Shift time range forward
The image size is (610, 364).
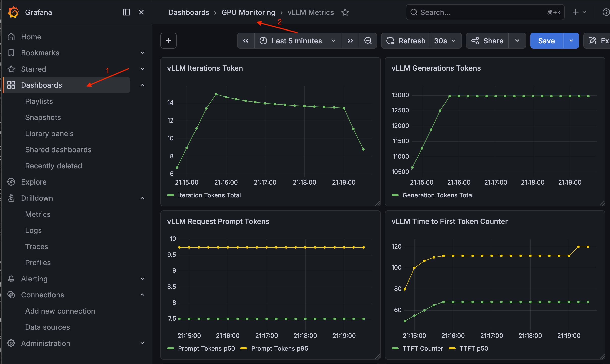pos(350,41)
